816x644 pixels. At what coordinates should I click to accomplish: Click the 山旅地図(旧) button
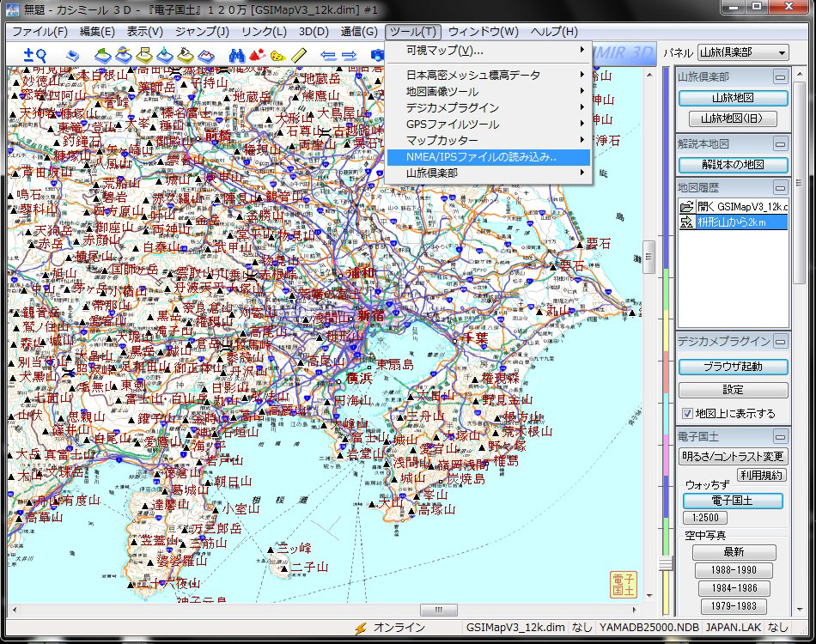coord(732,118)
